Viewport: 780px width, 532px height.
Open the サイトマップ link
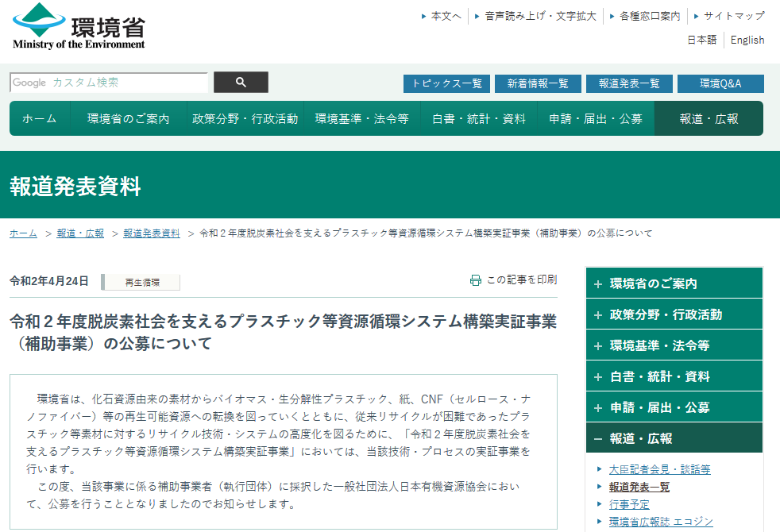[733, 16]
